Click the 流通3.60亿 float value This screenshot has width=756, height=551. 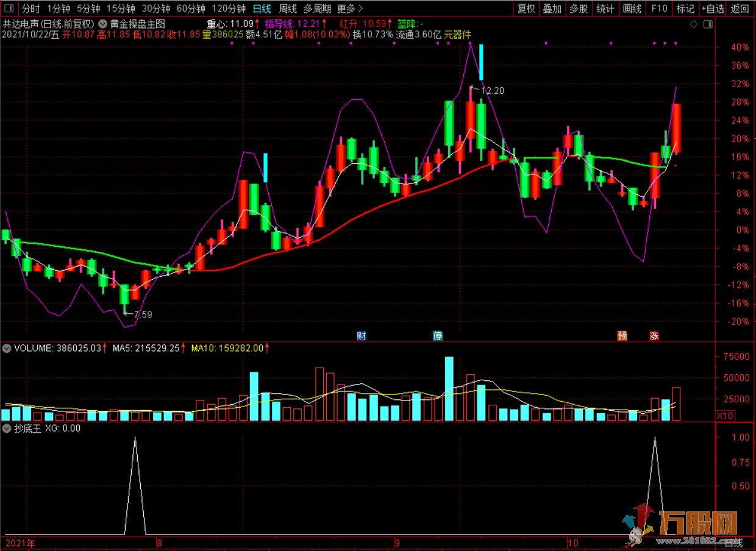pyautogui.click(x=418, y=35)
